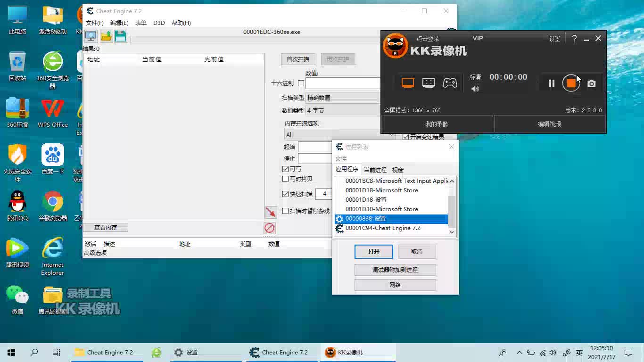The image size is (644, 362).
Task: Switch to 视窗 tab in process list
Action: [x=398, y=170]
